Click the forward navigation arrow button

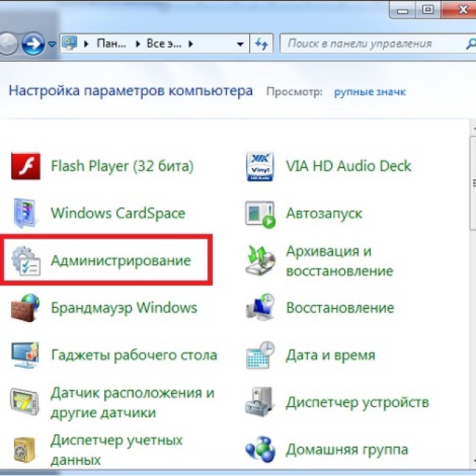click(33, 44)
